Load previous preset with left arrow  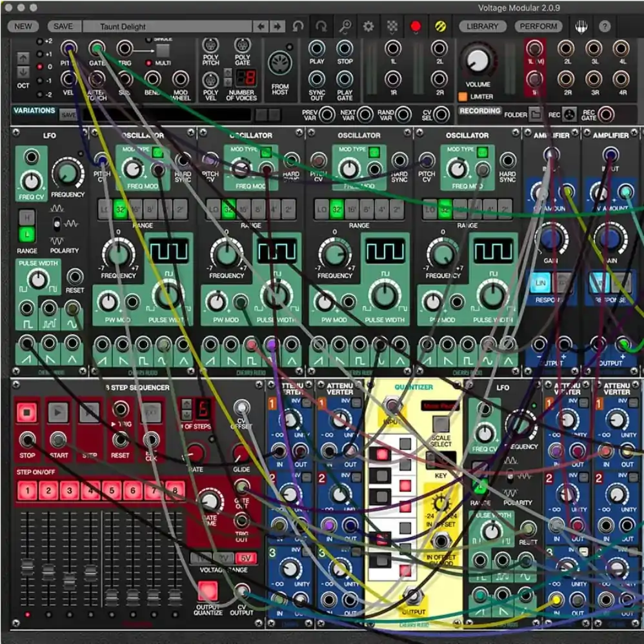261,26
